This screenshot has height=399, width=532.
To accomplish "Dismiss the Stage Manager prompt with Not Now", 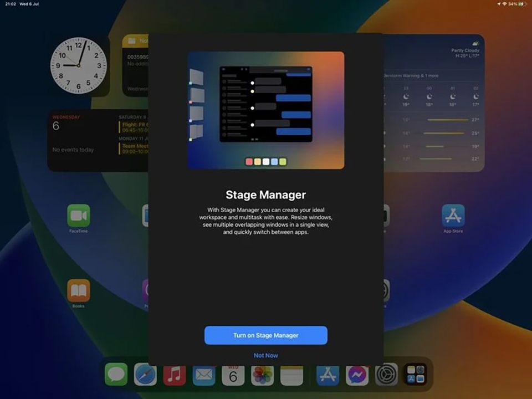I will pyautogui.click(x=266, y=355).
